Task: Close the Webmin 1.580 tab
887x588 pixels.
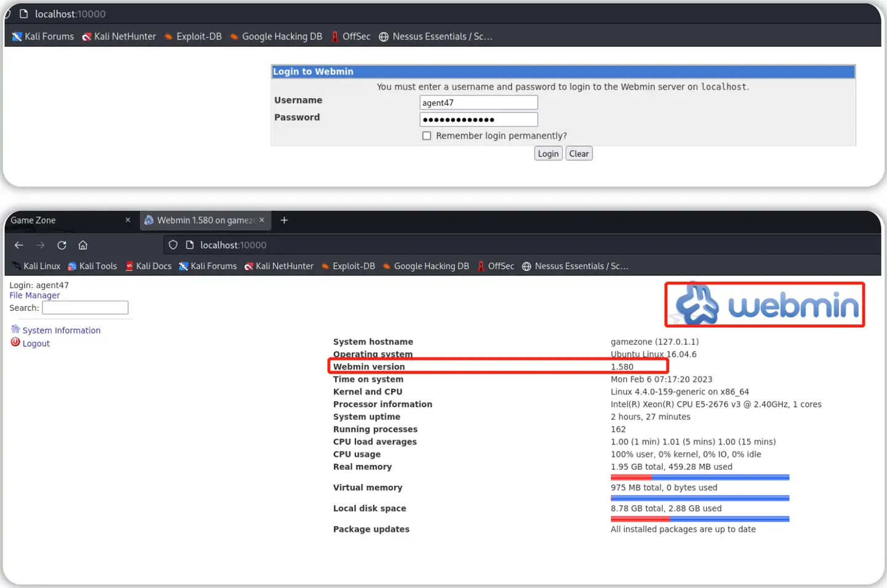Action: point(262,220)
